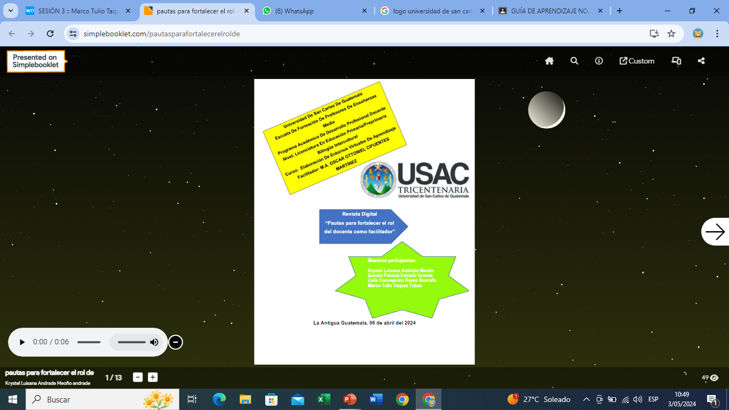
Task: Open the Custom link button
Action: 636,61
